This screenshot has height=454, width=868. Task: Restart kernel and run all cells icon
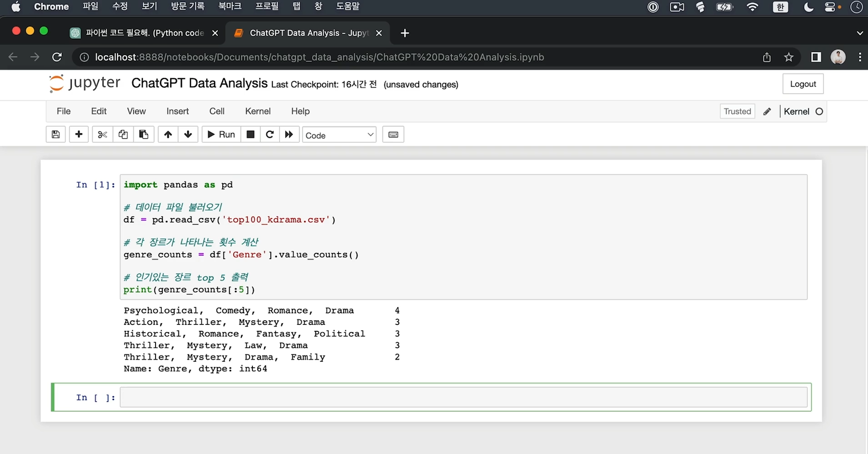point(289,135)
